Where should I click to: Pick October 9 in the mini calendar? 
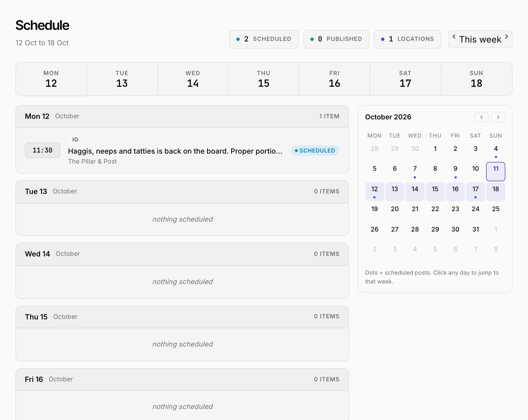455,171
